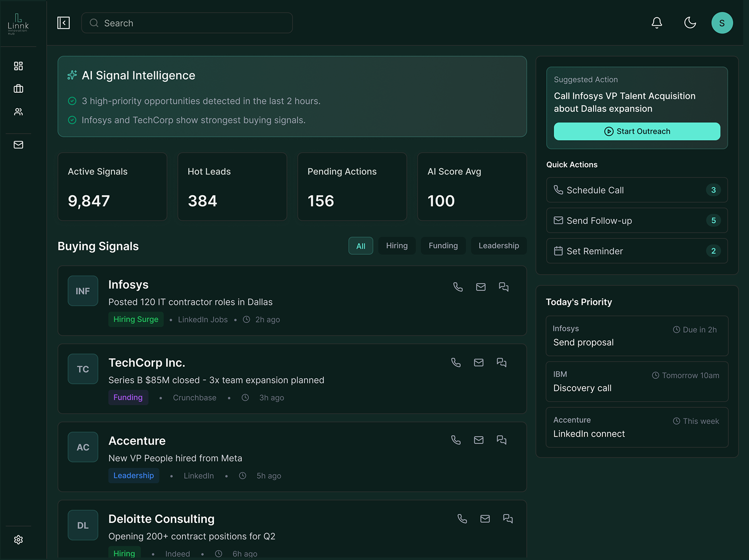The width and height of the screenshot is (749, 560).
Task: Call Accenture using the phone icon
Action: click(x=456, y=440)
